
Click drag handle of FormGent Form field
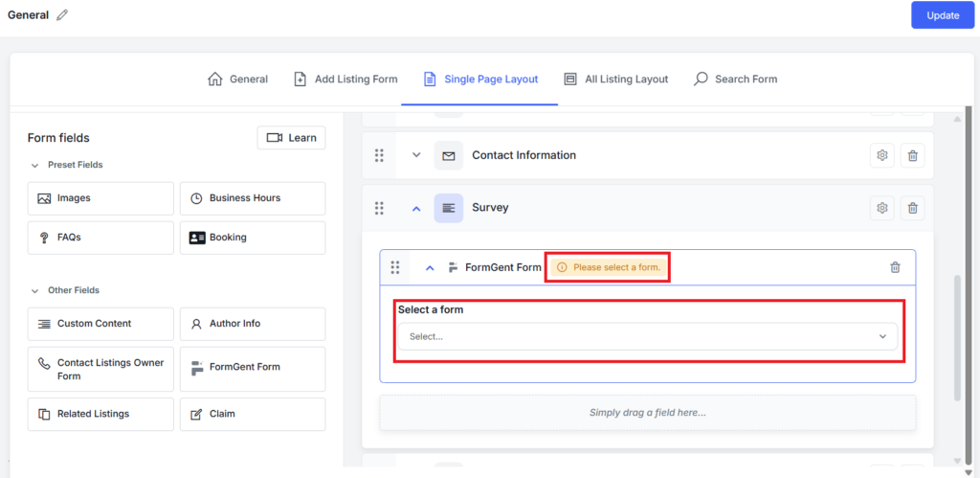click(395, 267)
